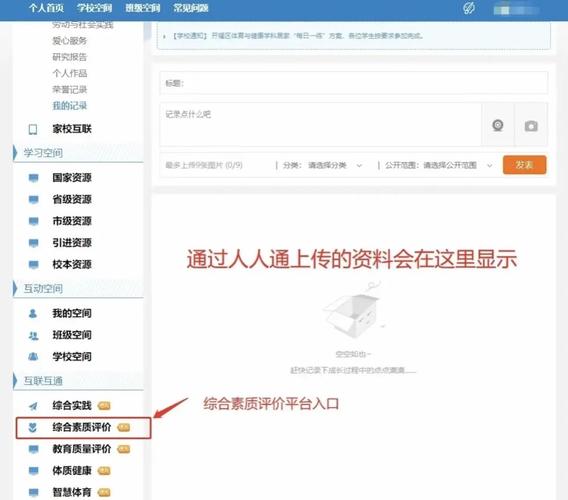This screenshot has width=568, height=500.
Task: Click yellow tag next to 智慧体育
Action: coord(104,492)
